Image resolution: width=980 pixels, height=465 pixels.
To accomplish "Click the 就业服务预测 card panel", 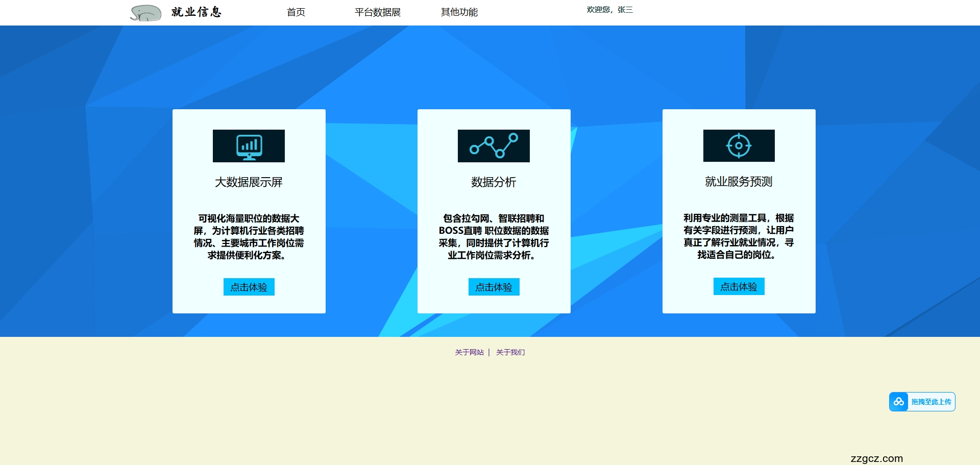I will [x=739, y=211].
